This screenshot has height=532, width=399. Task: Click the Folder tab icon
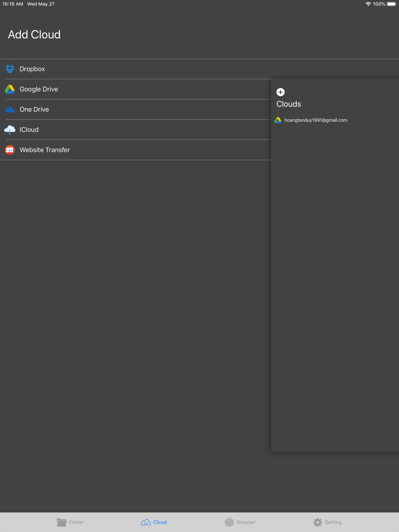click(61, 522)
